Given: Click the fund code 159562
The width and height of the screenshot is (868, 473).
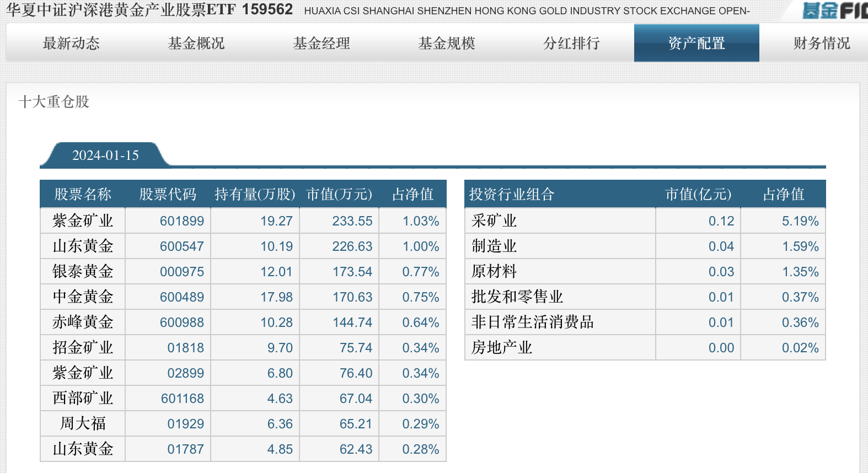Looking at the screenshot, I should tap(267, 9).
